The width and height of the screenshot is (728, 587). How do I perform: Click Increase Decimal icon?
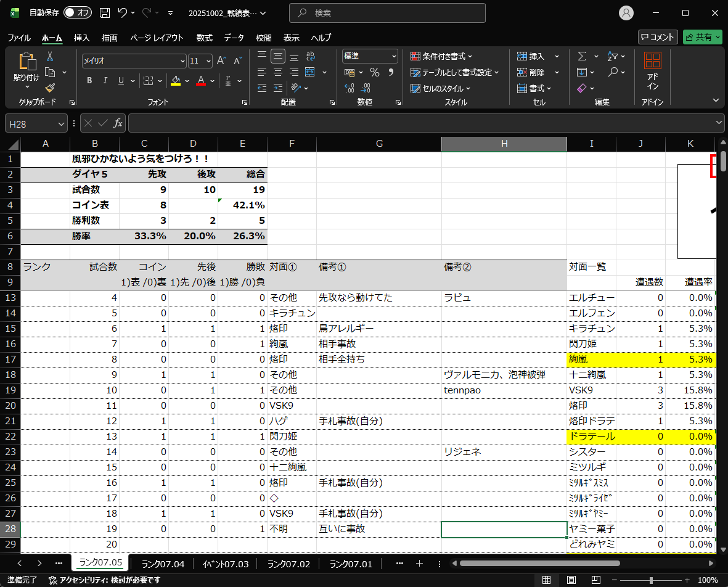350,88
